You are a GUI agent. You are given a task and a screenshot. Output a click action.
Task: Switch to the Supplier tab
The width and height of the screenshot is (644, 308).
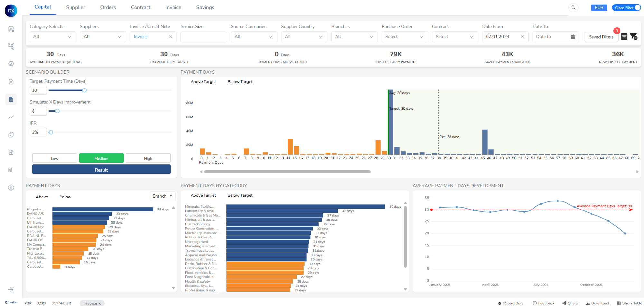point(75,7)
